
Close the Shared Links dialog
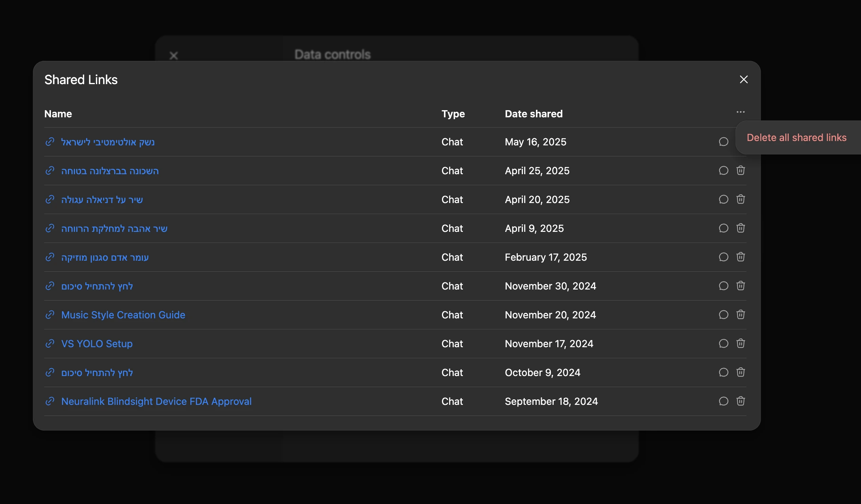[744, 79]
